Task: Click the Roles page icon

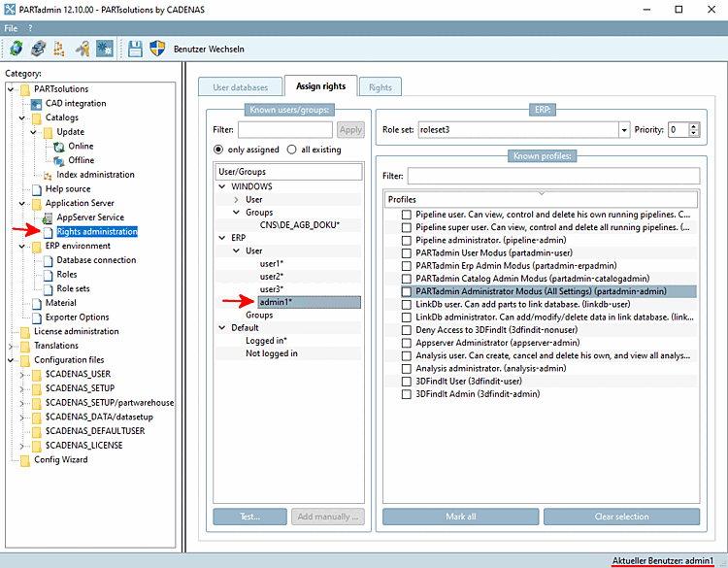Action: 48,275
